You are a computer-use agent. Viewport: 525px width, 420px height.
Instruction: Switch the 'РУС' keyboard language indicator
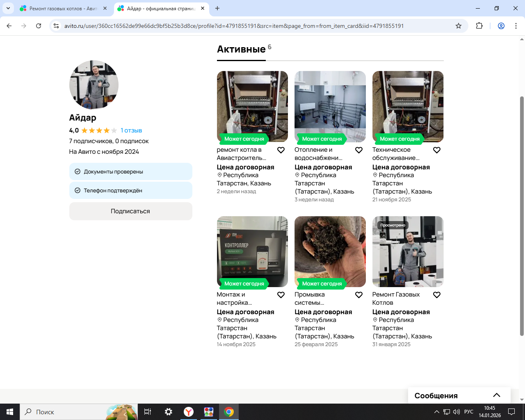(469, 412)
